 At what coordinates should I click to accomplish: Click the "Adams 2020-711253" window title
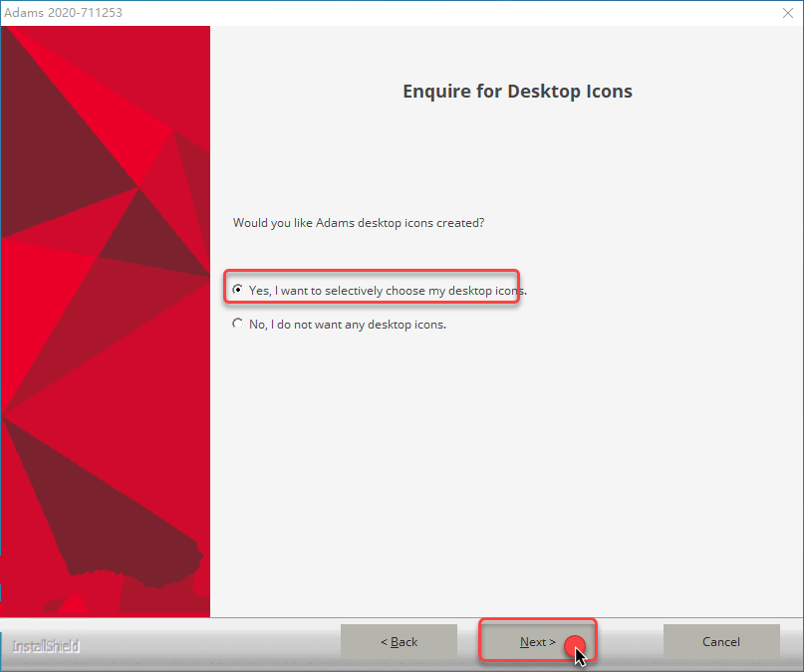tap(63, 12)
